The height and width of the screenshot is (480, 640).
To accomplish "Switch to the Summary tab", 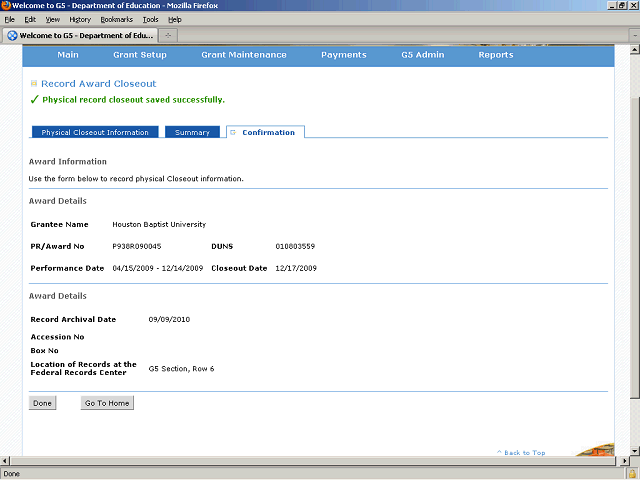I will tap(192, 132).
